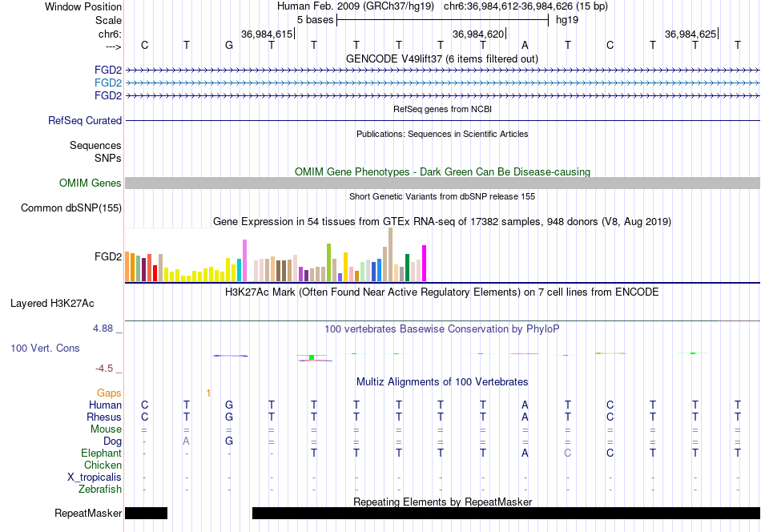The height and width of the screenshot is (532, 761).
Task: Open GENCODE V49lift37 track title
Action: [441, 58]
